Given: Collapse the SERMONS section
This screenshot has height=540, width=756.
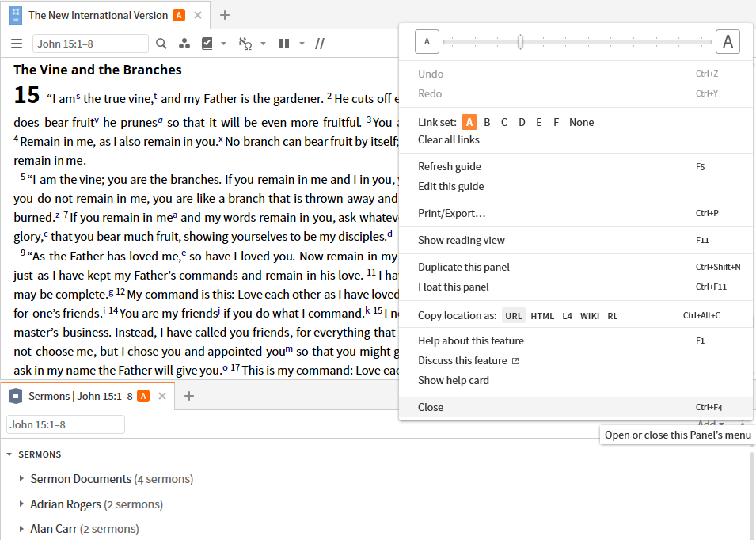Looking at the screenshot, I should [x=9, y=454].
